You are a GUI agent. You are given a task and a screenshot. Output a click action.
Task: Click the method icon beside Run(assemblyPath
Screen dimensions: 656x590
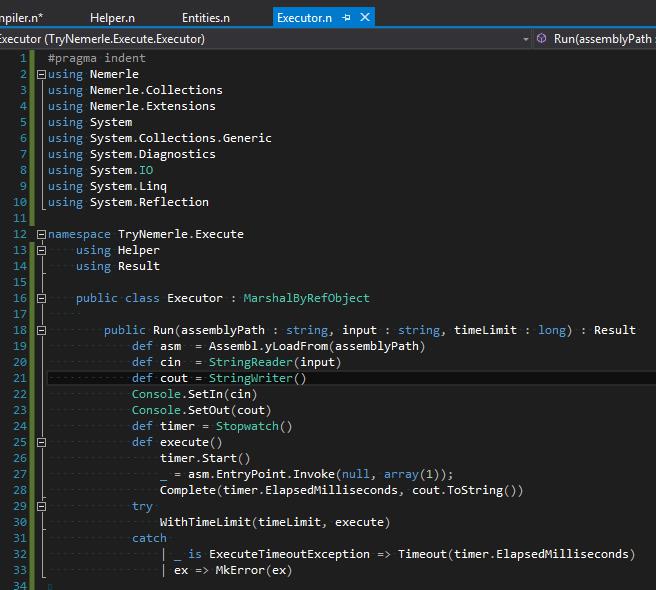coord(542,39)
